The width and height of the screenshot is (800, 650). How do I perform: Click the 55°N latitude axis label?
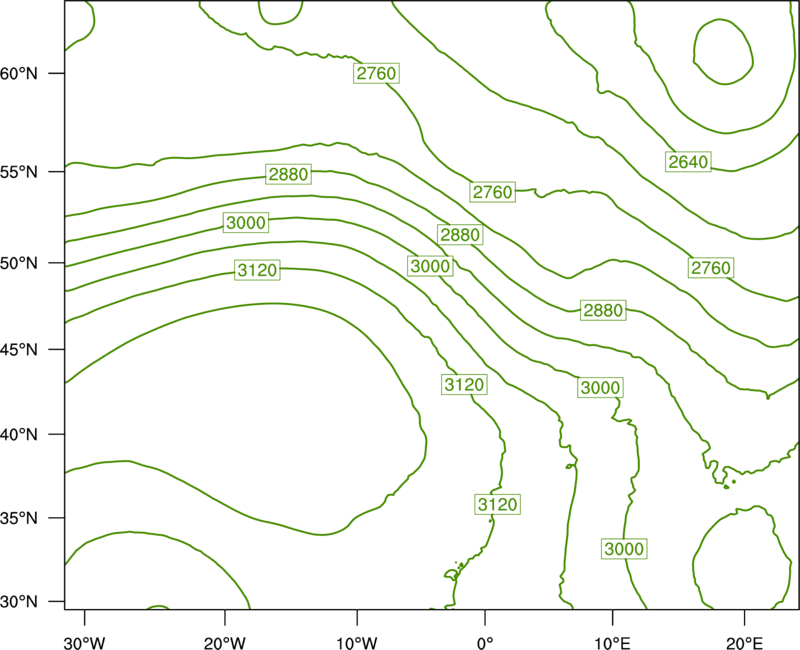click(19, 172)
